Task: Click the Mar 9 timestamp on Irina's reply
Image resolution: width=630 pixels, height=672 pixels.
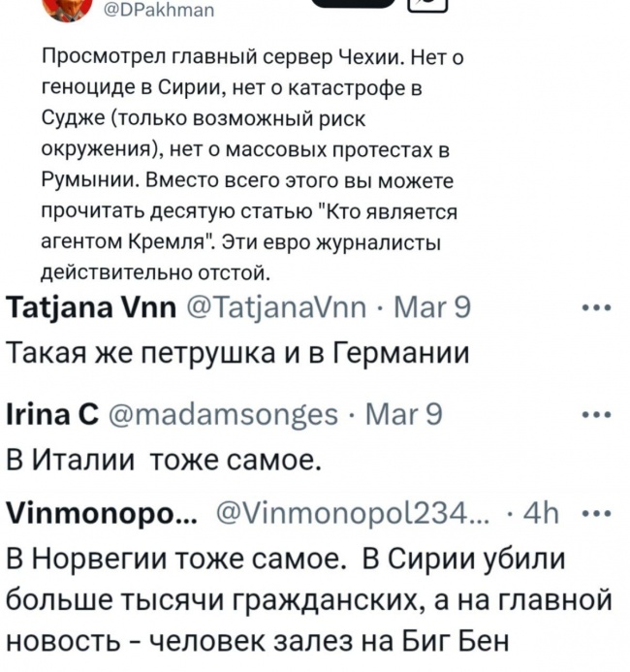Action: [x=403, y=414]
